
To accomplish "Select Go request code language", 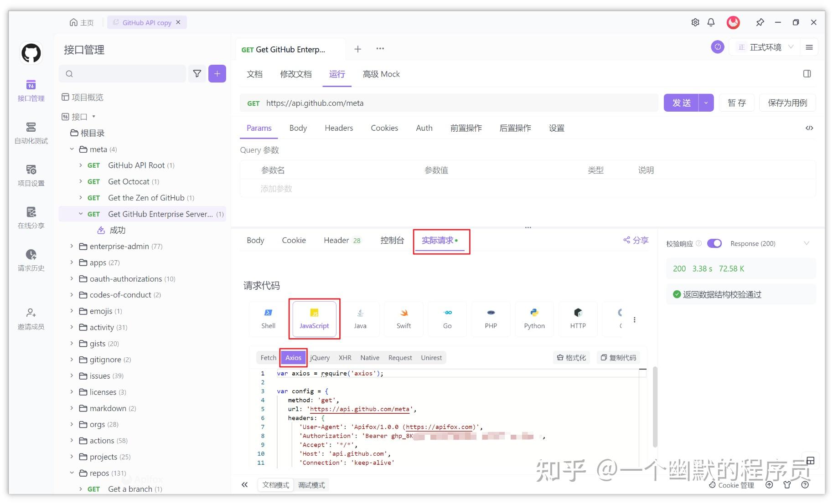I will click(447, 319).
